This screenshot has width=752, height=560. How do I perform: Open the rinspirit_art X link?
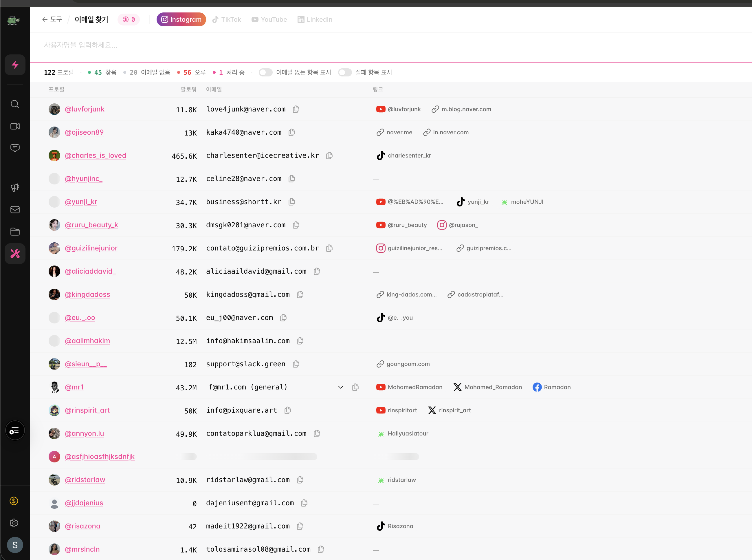pyautogui.click(x=449, y=410)
